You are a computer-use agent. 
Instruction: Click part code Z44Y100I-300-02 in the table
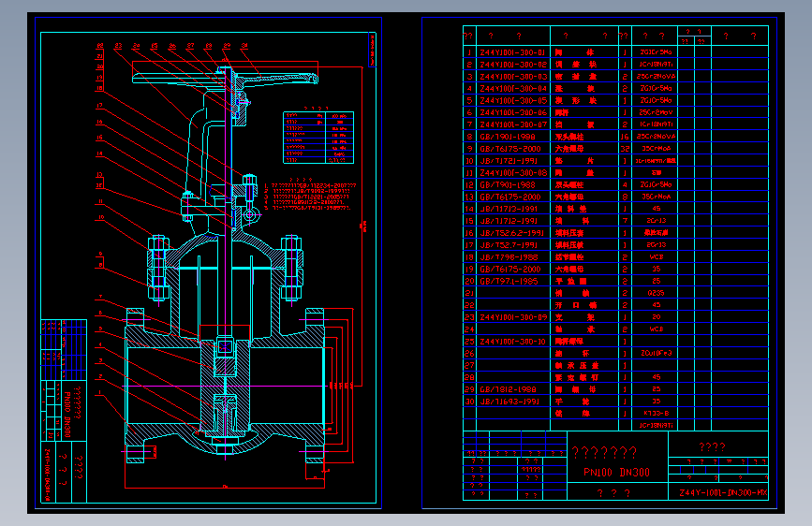point(512,65)
